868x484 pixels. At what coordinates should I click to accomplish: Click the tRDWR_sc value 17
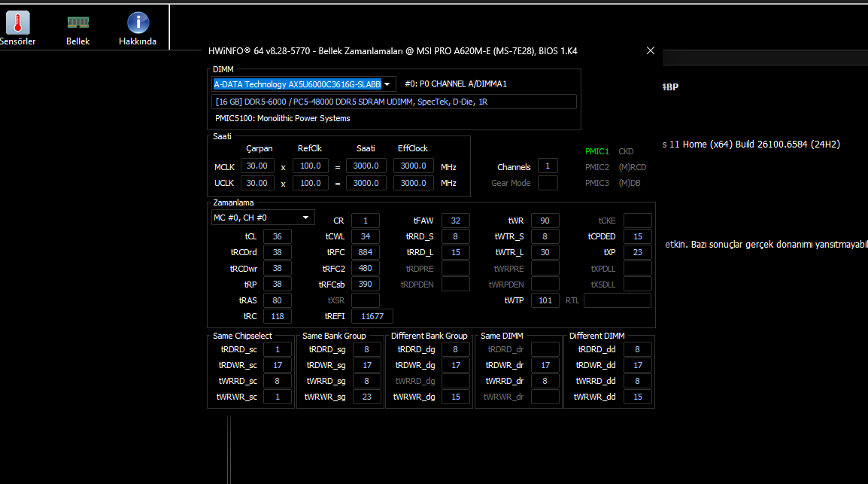coord(278,366)
